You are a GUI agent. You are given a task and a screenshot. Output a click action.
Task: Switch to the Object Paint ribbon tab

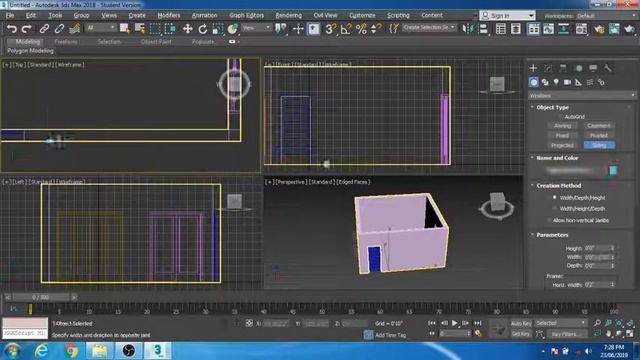pyautogui.click(x=156, y=42)
